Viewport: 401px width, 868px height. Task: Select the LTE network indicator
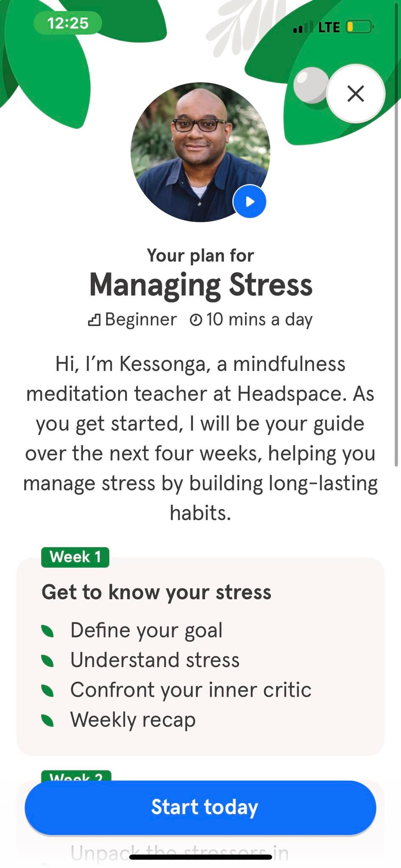coord(329,27)
